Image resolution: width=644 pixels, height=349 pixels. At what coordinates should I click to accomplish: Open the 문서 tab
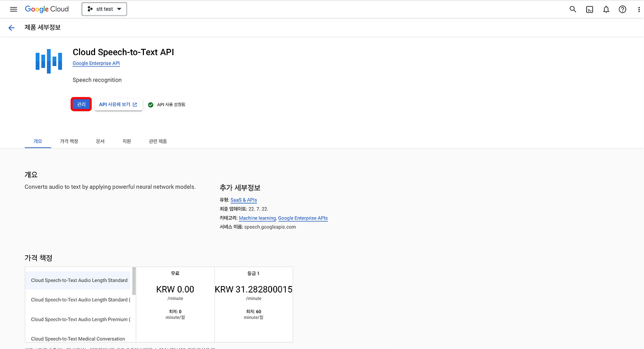point(100,141)
